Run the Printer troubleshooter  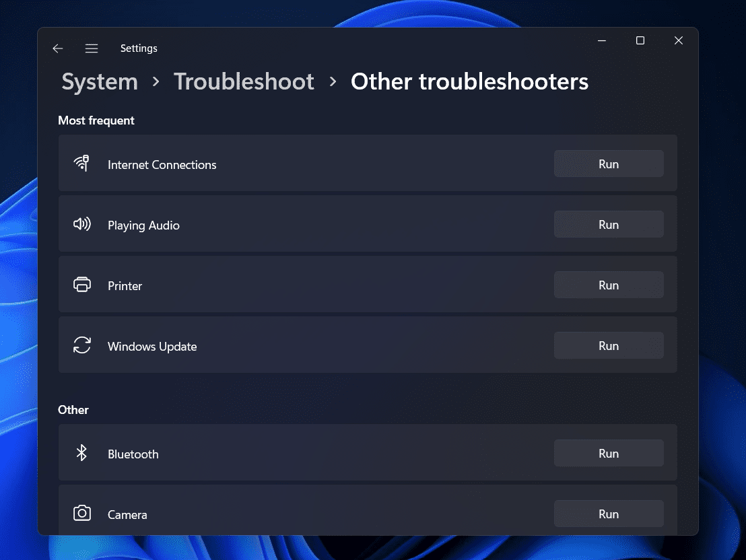pyautogui.click(x=609, y=285)
